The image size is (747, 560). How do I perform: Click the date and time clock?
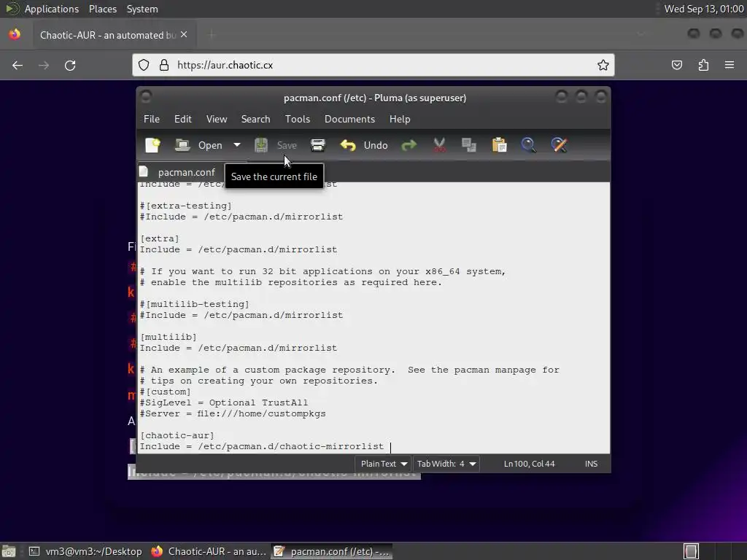point(704,9)
